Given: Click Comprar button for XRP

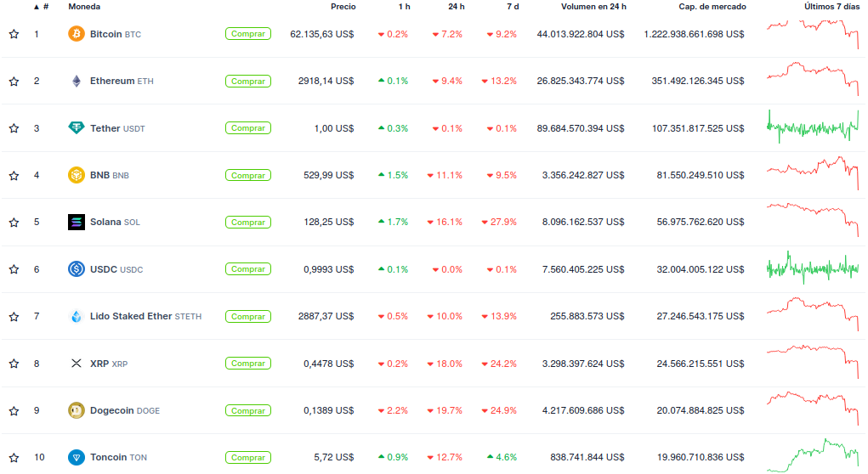Looking at the screenshot, I should click(x=248, y=364).
